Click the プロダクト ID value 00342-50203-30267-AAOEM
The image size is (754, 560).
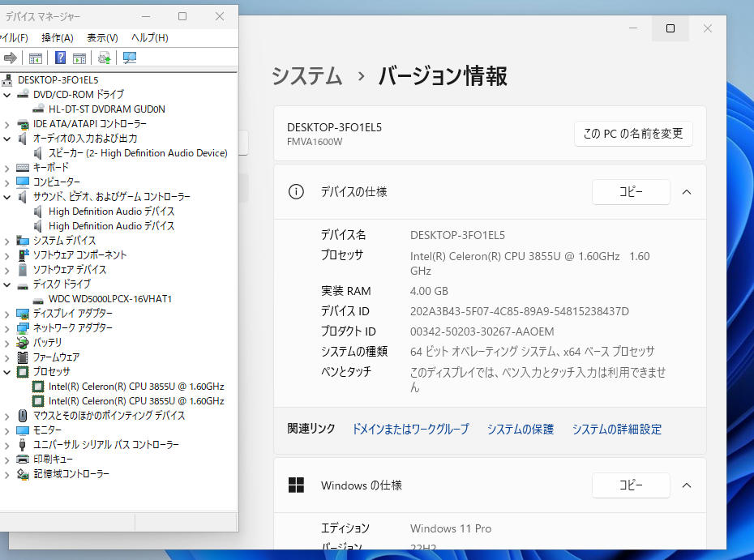(482, 331)
